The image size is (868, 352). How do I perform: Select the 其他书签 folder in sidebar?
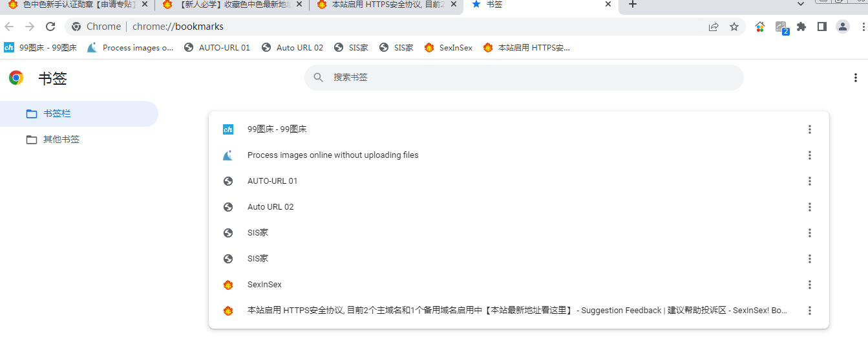point(79,140)
